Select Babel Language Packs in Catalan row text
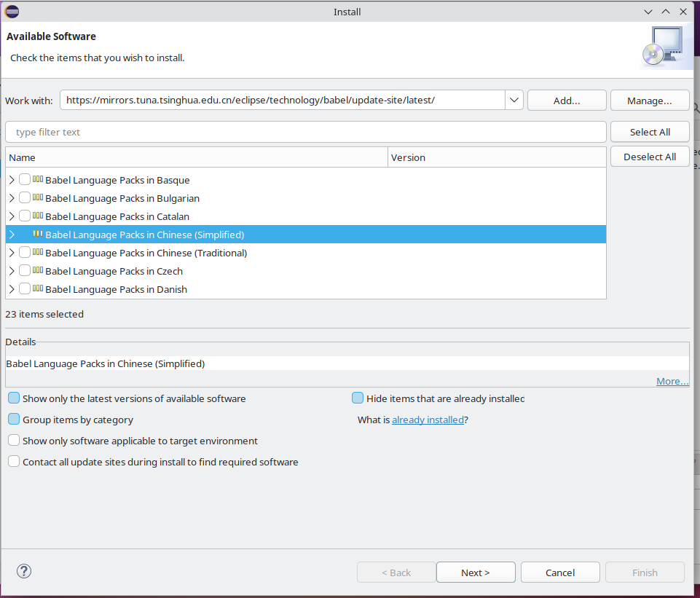Viewport: 700px width, 598px height. tap(117, 216)
